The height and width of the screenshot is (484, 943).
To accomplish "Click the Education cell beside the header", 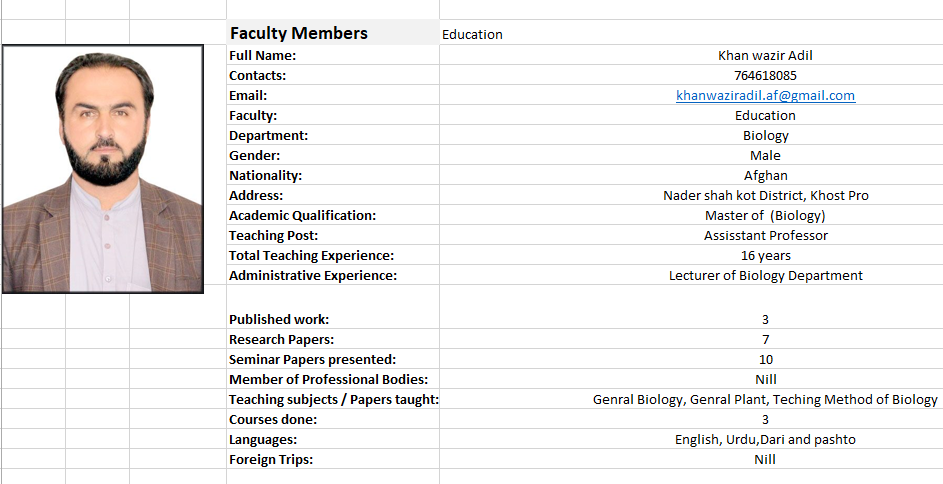I will click(691, 32).
